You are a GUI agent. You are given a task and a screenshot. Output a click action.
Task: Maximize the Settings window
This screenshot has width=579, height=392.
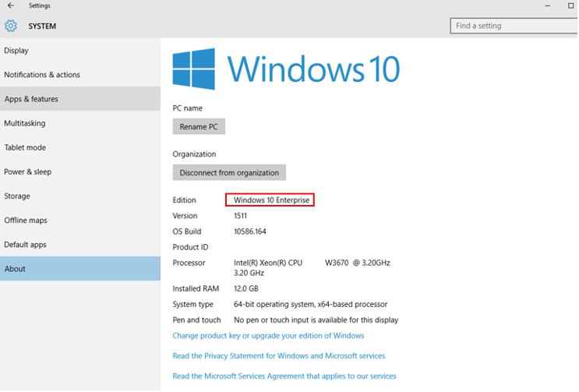(570, 5)
